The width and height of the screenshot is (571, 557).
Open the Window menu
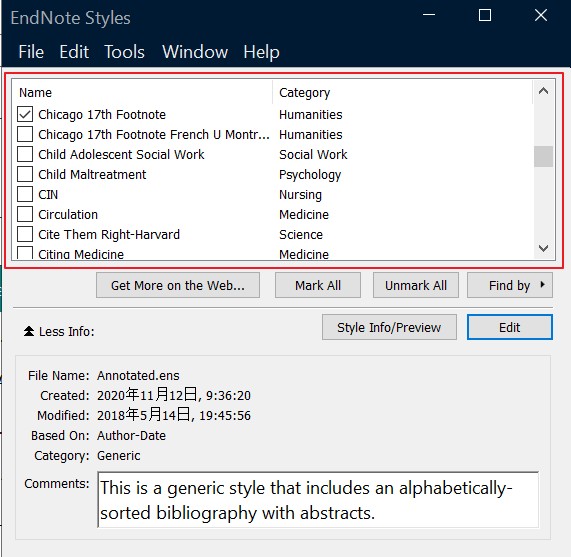(x=195, y=52)
